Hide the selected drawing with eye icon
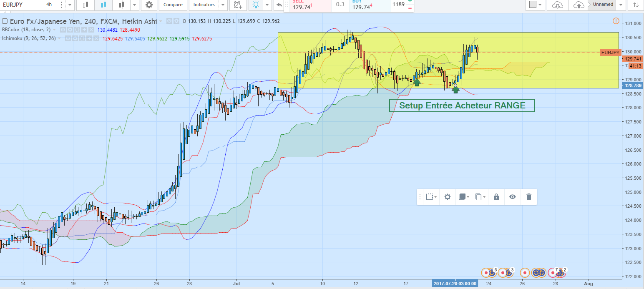This screenshot has height=289, width=644. tap(513, 197)
